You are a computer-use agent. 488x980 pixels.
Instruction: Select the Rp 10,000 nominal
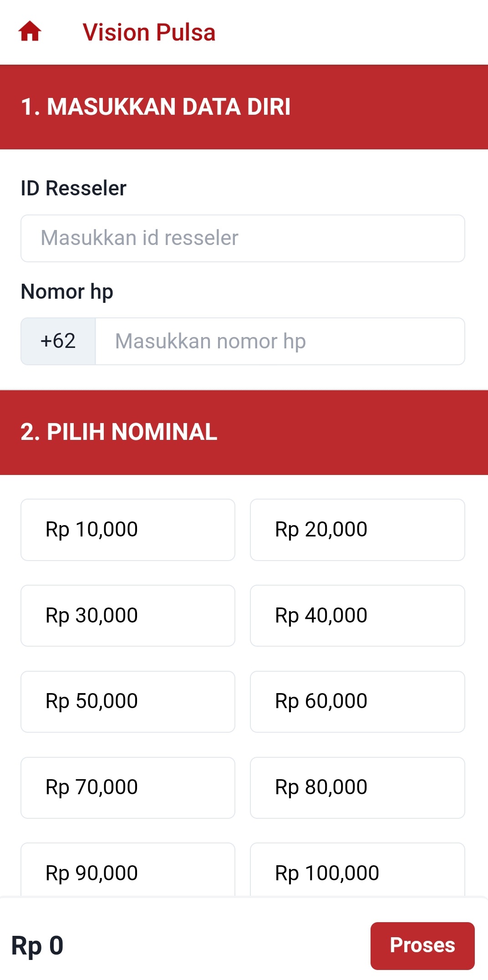point(127,529)
